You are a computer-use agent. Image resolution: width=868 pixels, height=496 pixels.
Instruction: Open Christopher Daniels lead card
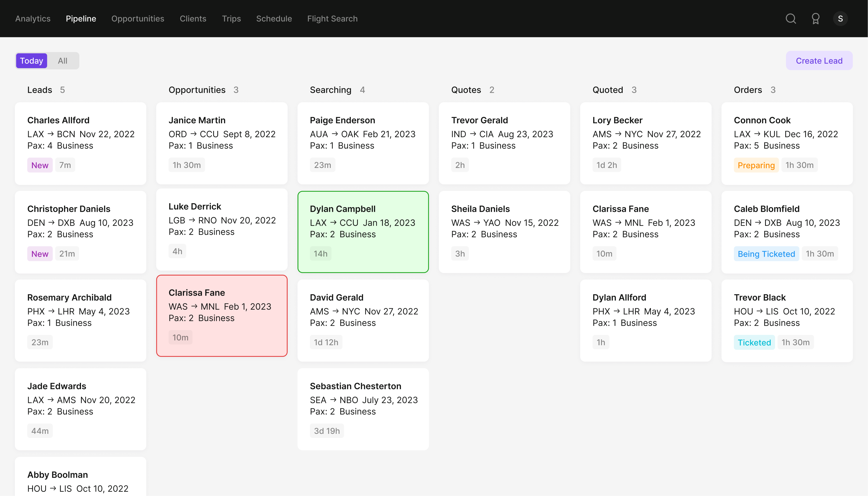pos(81,232)
